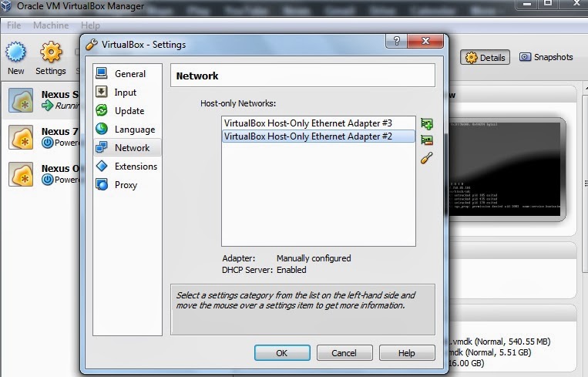
Task: Click the Proxy globe icon
Action: point(102,184)
